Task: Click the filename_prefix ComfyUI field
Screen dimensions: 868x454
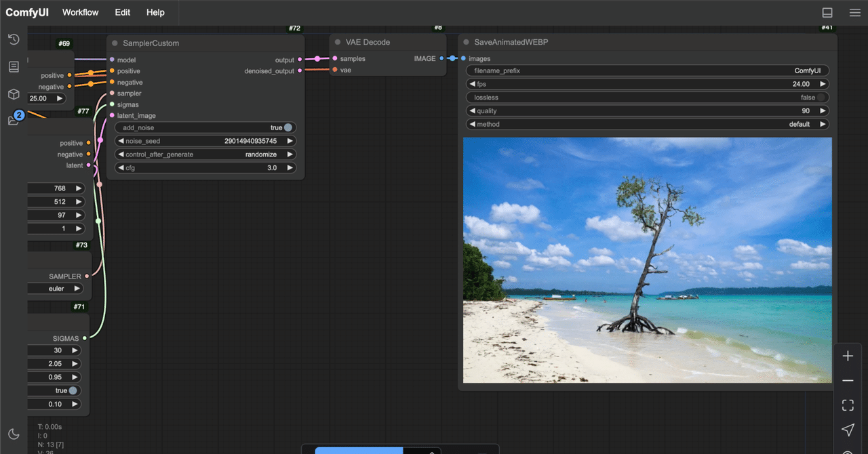Action: point(647,70)
